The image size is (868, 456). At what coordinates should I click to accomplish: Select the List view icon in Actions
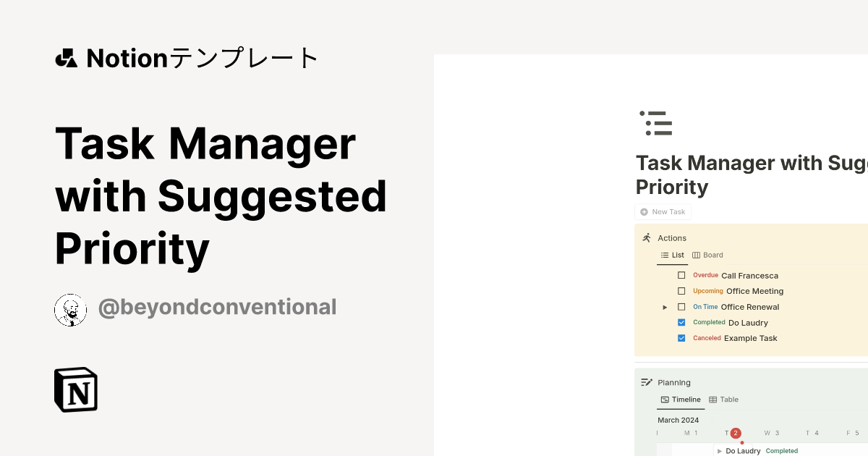(x=664, y=255)
